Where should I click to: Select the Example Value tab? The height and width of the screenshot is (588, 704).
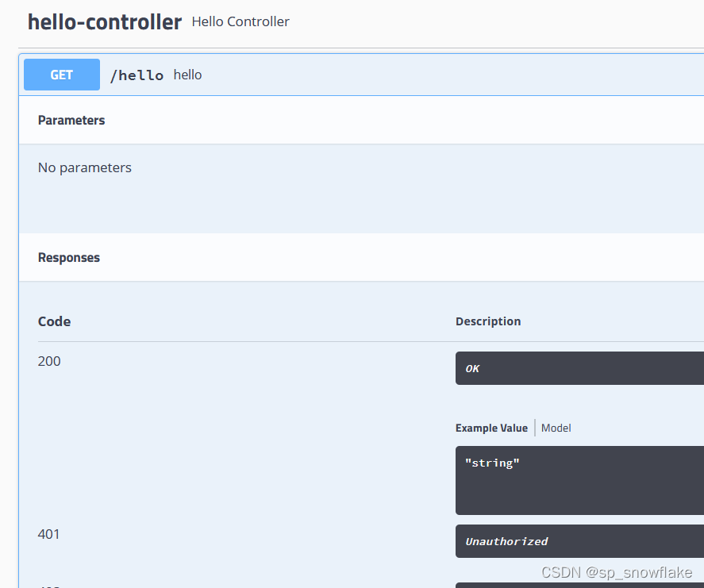(491, 428)
